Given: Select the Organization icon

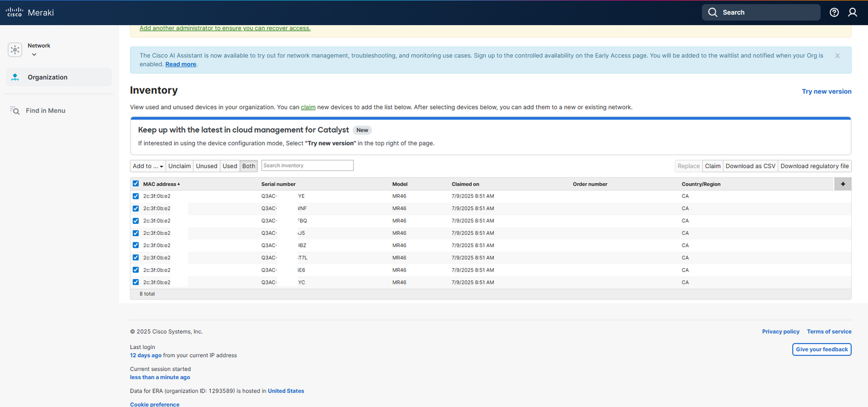Looking at the screenshot, I should pos(15,77).
